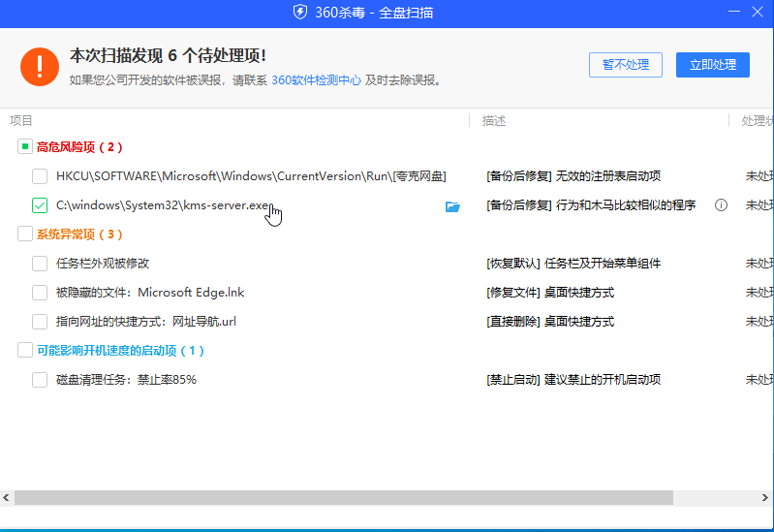Check the 夸克网盘 registry Run entry

click(x=40, y=175)
